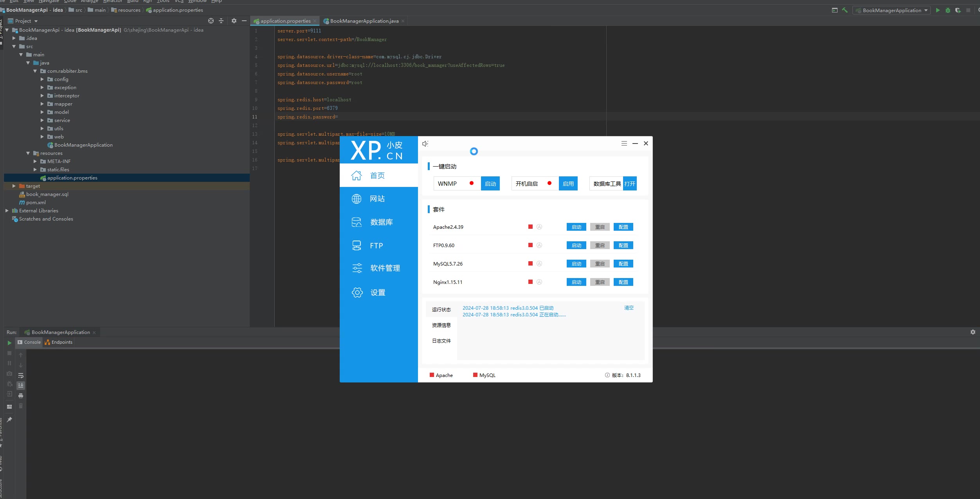Open the Console tab in Run panel

tap(29, 342)
